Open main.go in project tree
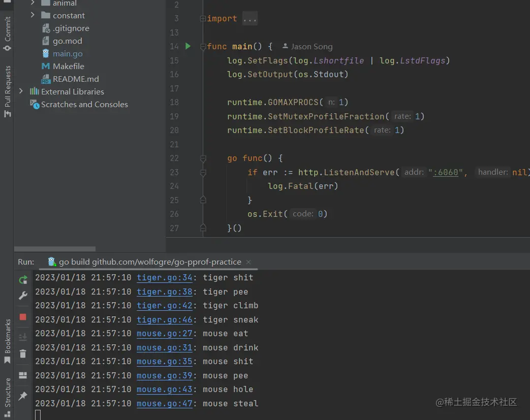The width and height of the screenshot is (530, 420). coord(68,53)
